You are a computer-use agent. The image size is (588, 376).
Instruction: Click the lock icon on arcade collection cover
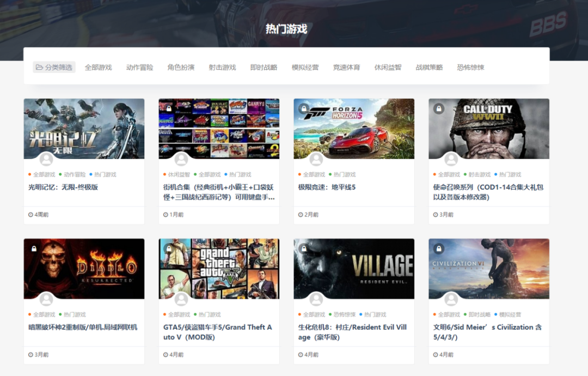click(x=169, y=108)
